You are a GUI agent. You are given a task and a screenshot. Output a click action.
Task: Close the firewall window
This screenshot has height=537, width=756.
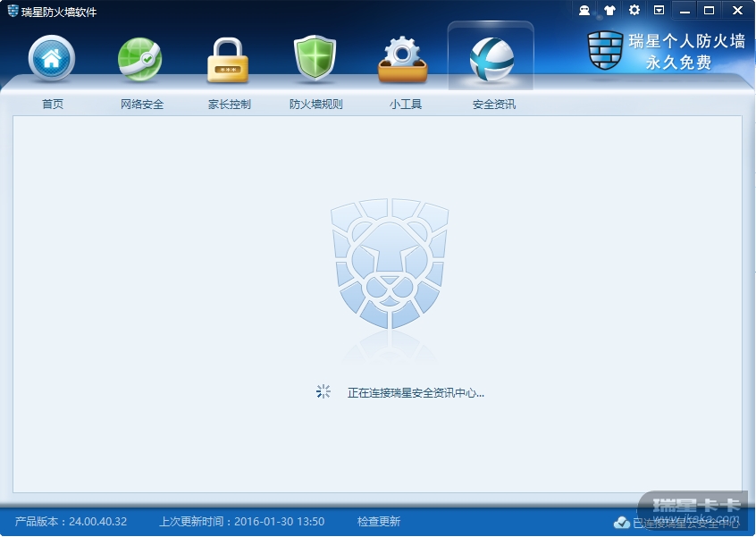click(x=737, y=10)
